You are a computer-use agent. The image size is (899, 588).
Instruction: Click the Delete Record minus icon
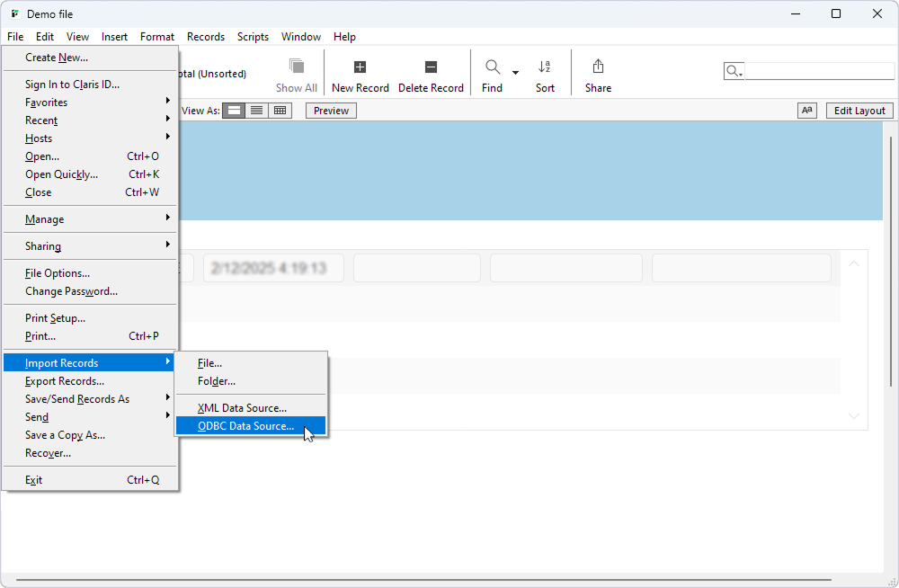431,67
